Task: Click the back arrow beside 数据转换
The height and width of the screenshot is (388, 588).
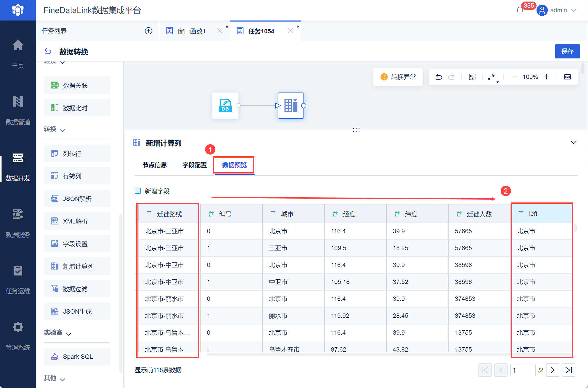Action: coord(48,52)
